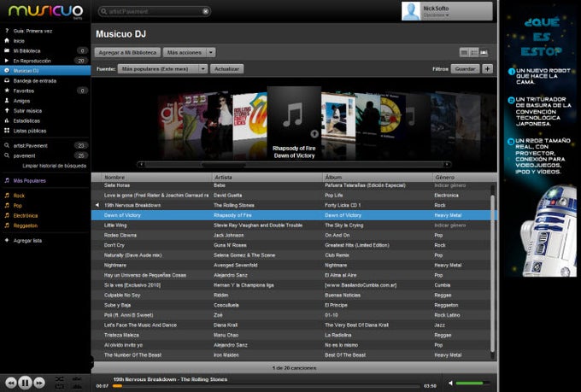The width and height of the screenshot is (581, 392).
Task: Click the Más acciones button
Action: click(x=185, y=53)
